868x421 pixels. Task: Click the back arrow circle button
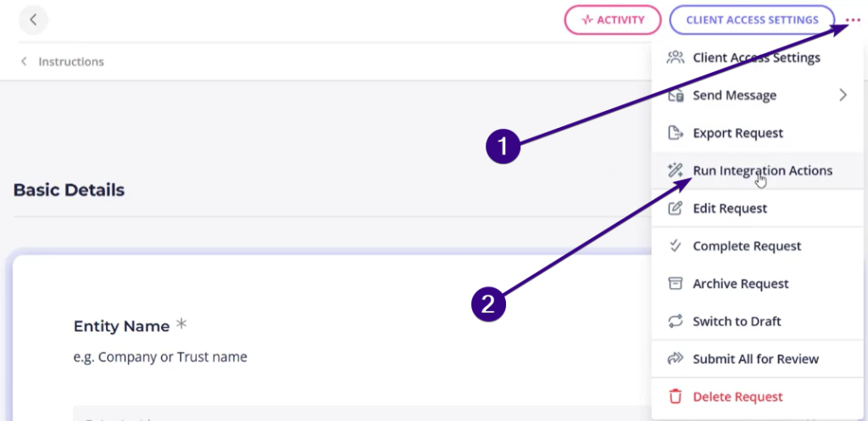pos(33,19)
